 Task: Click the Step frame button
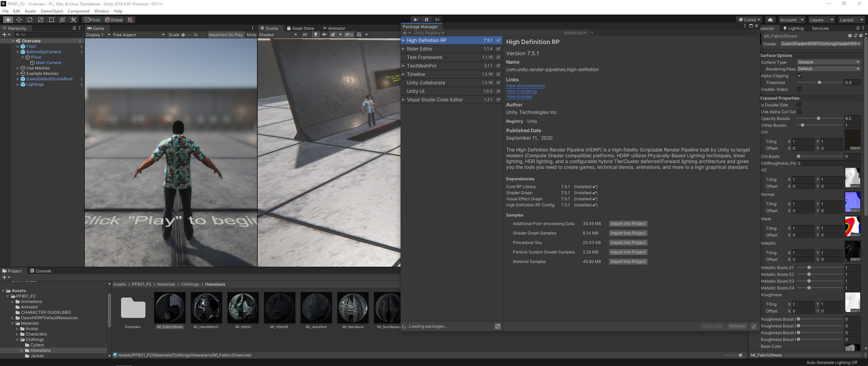coord(437,19)
